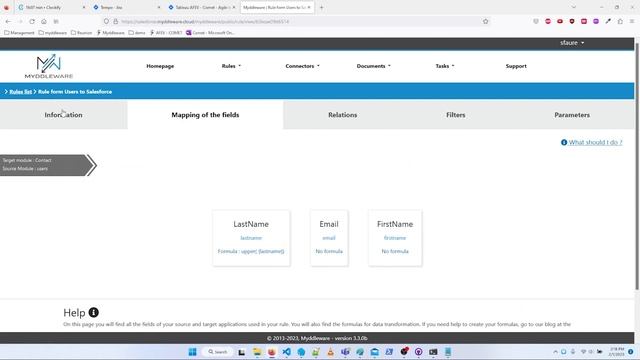Click the Rules list breadcrumb link
The width and height of the screenshot is (640, 360).
point(21,92)
